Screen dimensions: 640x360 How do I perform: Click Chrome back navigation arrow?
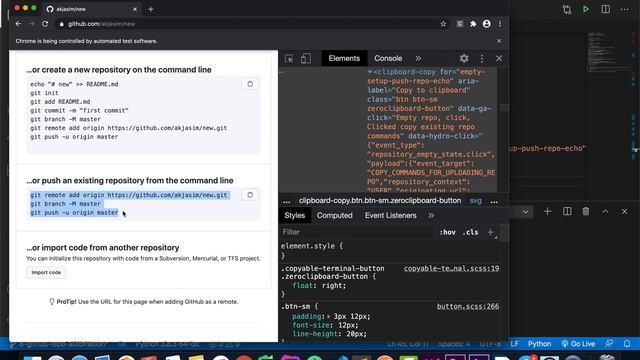(x=18, y=24)
